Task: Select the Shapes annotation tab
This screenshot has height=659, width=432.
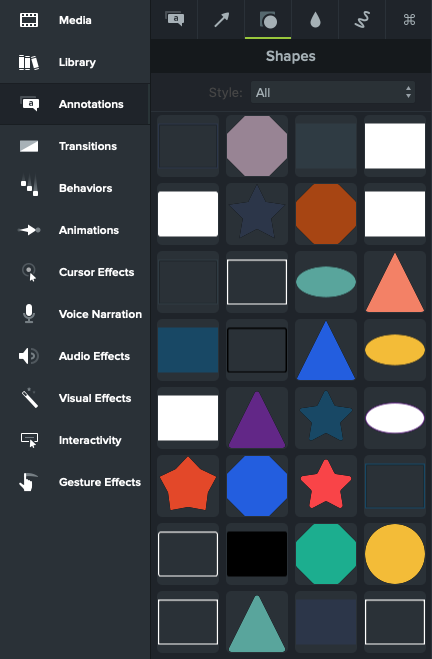Action: (x=268, y=19)
